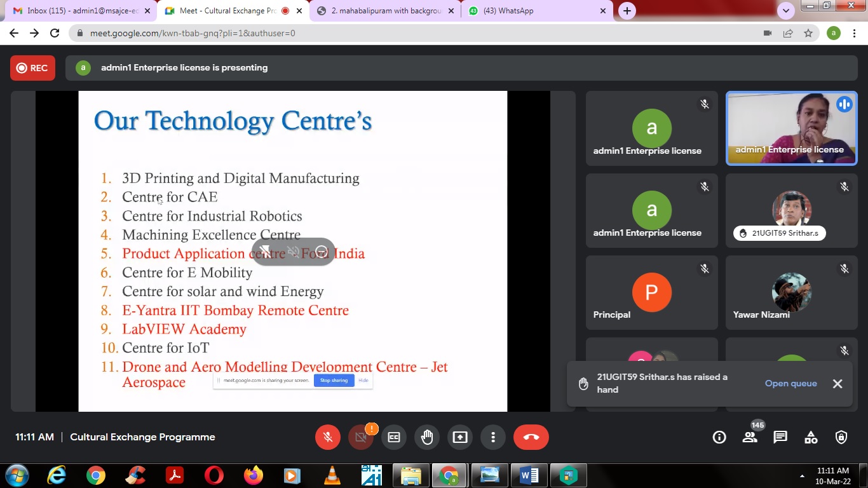
Task: Select 21UGIT59 Srithar.s participant tile
Action: tap(792, 210)
